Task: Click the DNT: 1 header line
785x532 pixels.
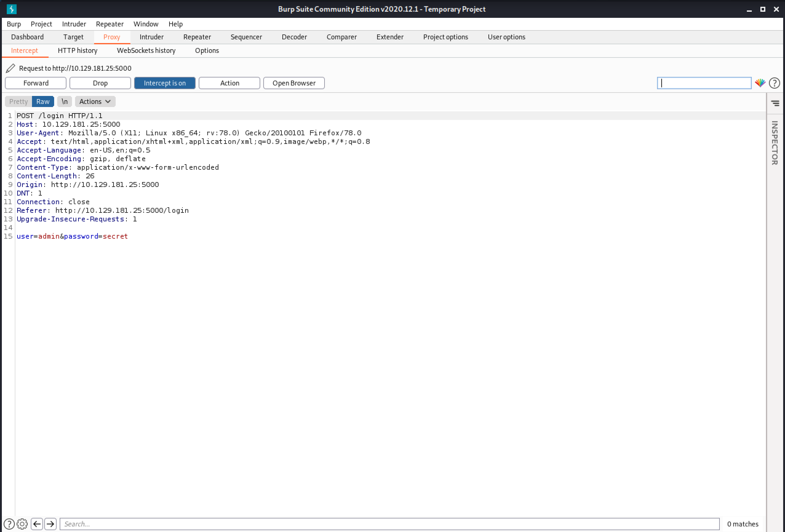Action: (30, 193)
